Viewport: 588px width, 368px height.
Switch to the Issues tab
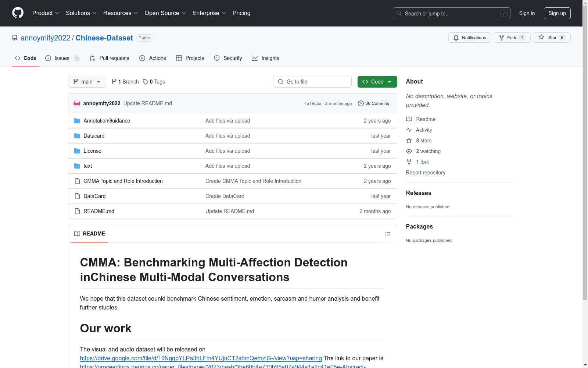pos(62,58)
